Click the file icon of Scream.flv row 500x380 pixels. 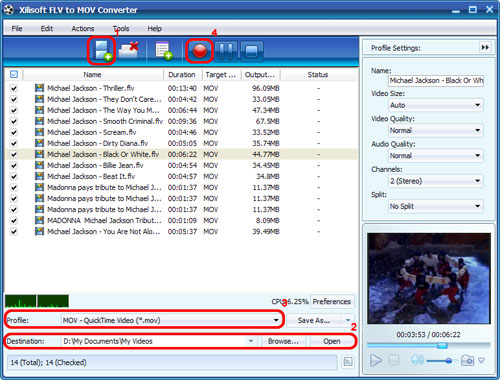[x=39, y=132]
